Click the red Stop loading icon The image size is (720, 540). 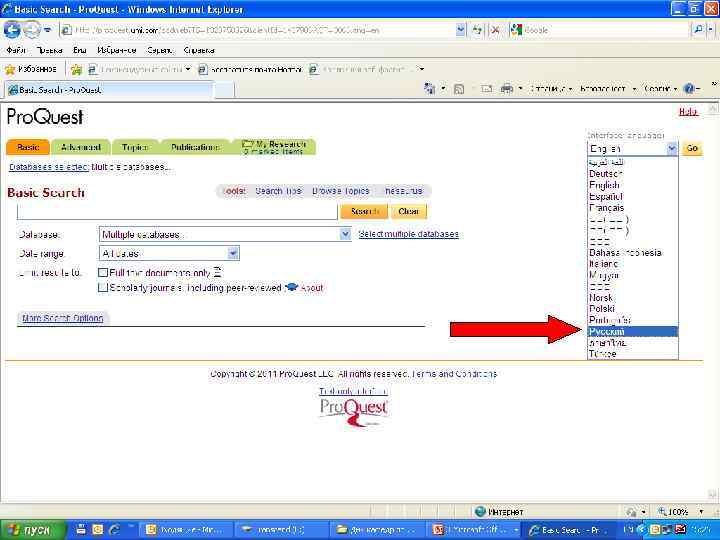pos(495,30)
